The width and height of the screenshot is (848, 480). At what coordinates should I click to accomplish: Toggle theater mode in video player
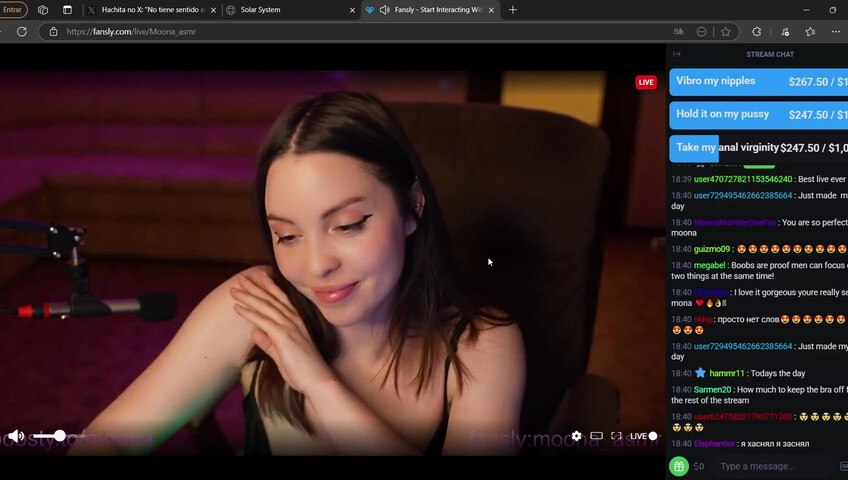tap(597, 436)
